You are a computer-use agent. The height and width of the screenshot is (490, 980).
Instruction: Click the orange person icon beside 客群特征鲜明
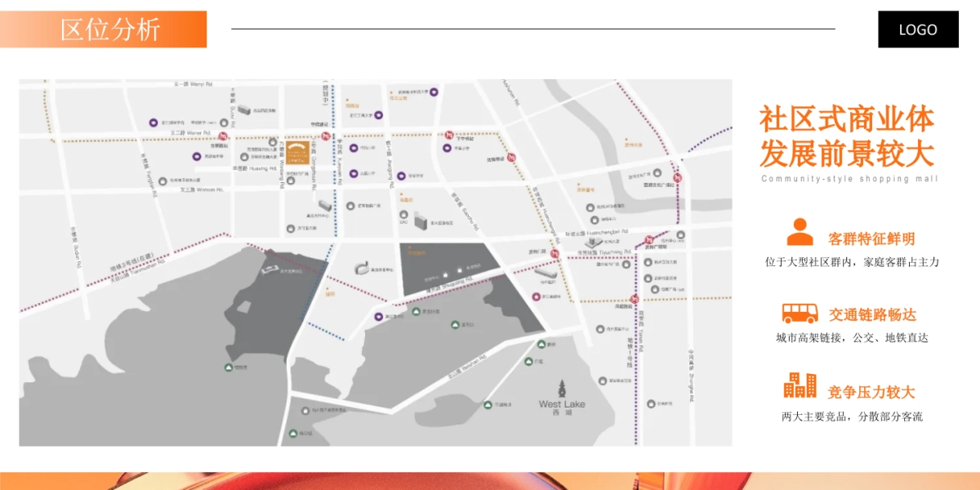tap(800, 233)
